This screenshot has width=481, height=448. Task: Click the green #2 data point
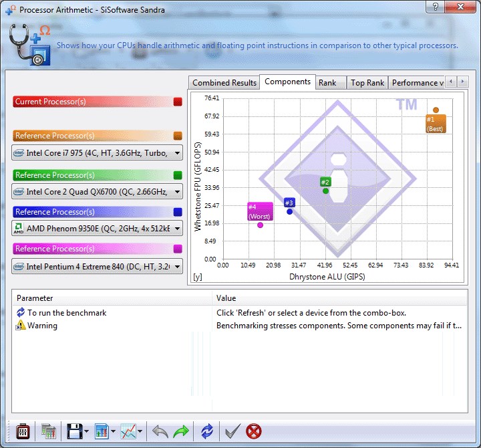[x=325, y=191]
